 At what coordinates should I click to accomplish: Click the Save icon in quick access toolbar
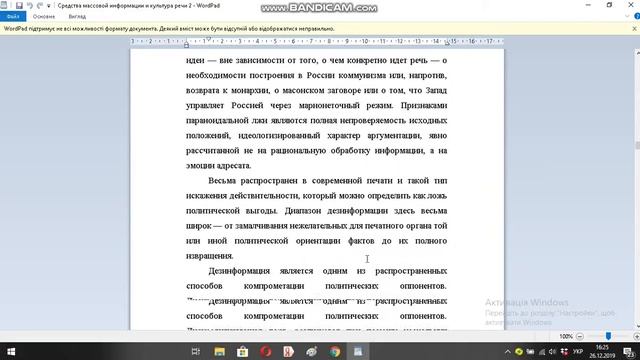(19, 6)
